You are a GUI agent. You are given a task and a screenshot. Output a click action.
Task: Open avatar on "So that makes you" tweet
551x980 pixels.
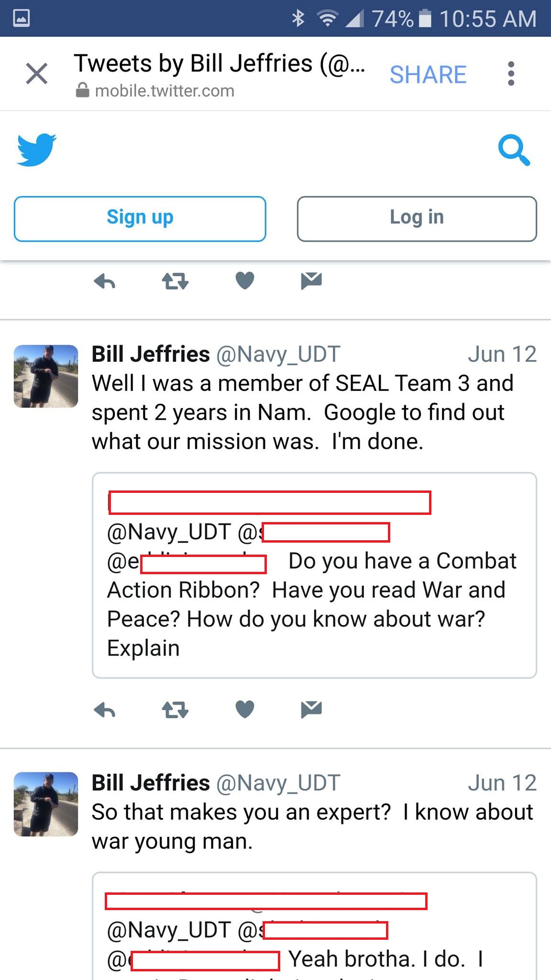tap(46, 805)
